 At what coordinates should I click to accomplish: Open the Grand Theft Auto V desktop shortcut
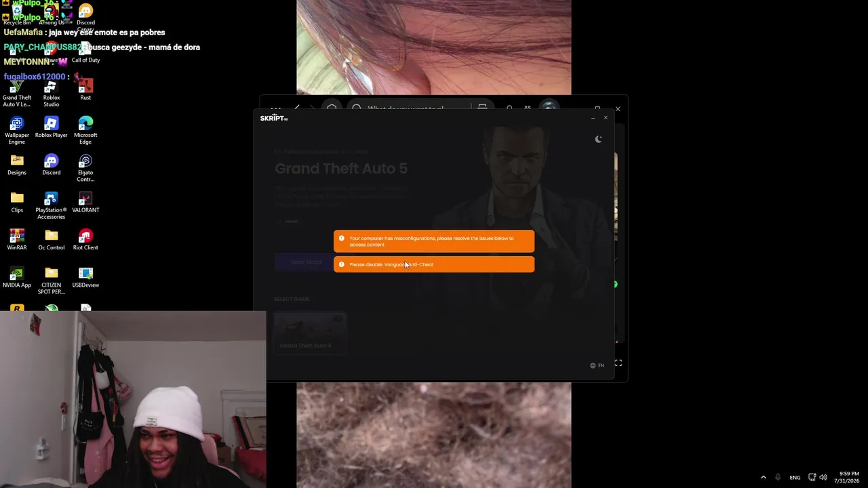(17, 91)
